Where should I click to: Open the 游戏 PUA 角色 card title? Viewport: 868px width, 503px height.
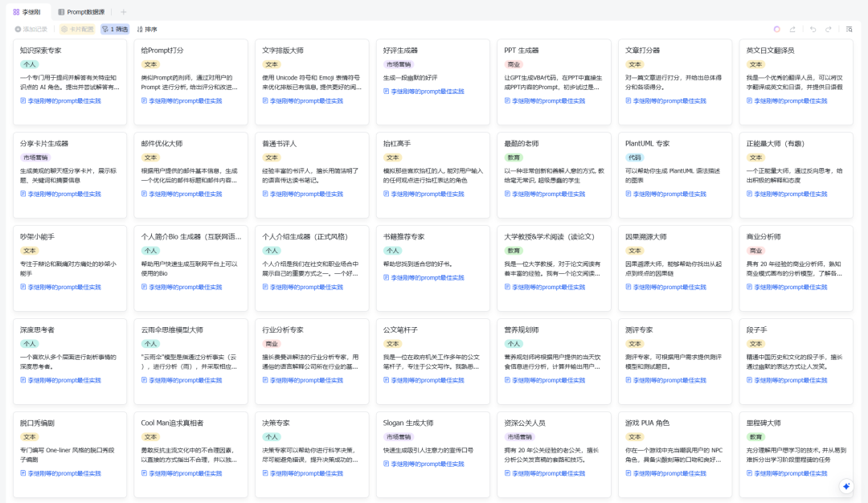(647, 423)
